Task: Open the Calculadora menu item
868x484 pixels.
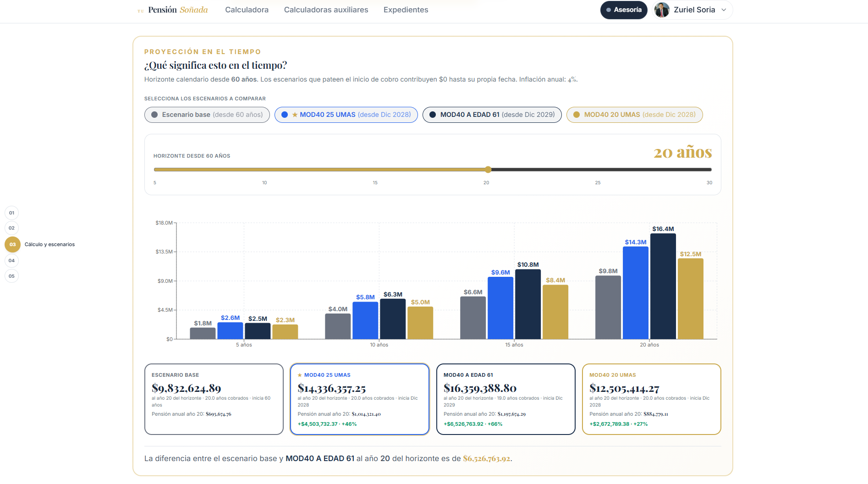Action: [247, 10]
